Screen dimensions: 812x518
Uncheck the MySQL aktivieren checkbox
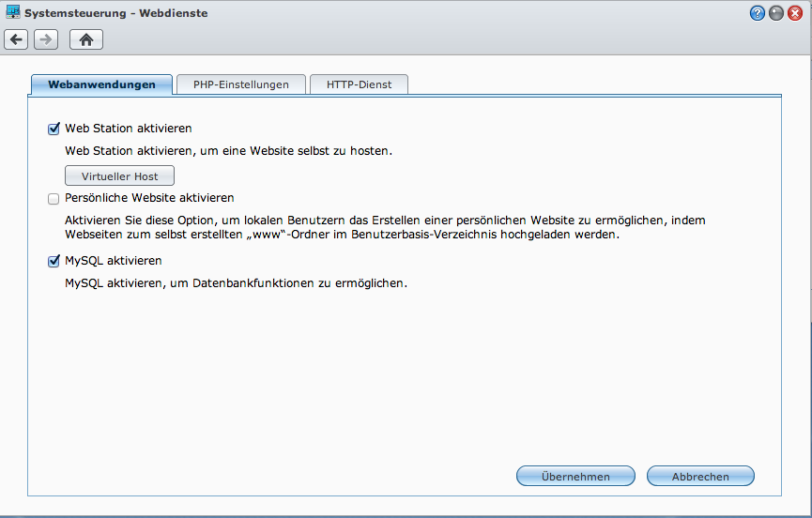click(54, 261)
